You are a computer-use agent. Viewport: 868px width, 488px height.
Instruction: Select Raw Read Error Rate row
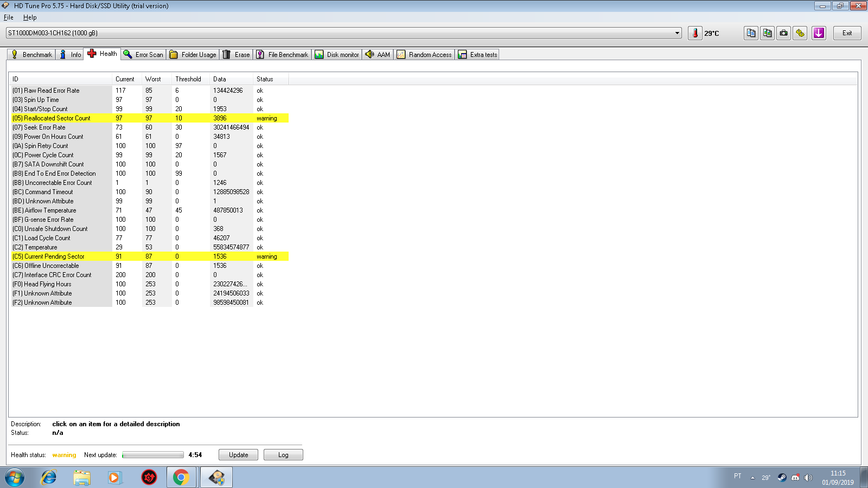click(149, 91)
